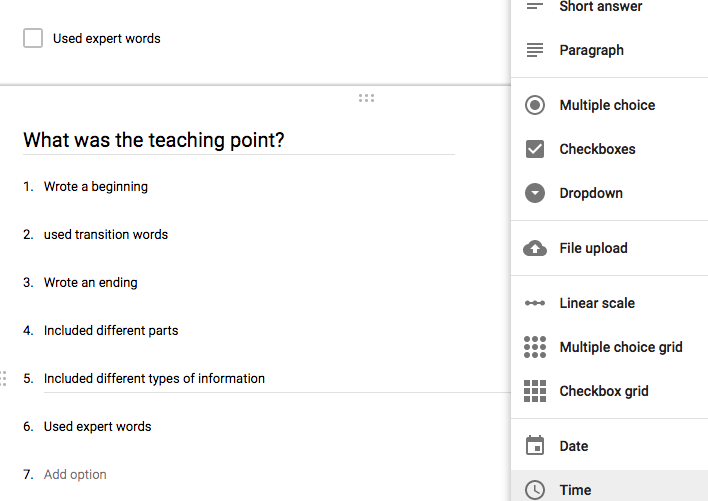Screen dimensions: 708x501
Task: Click the Checkbox grid squares icon
Action: coord(535,391)
